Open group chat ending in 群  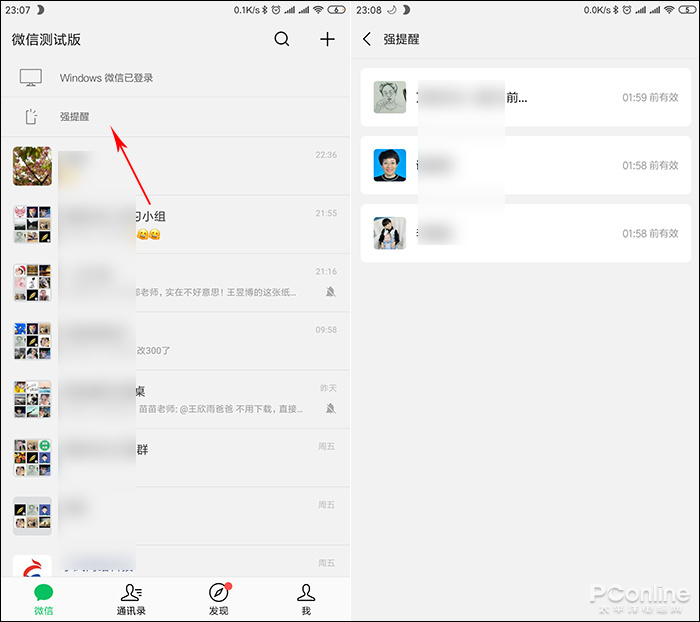(175, 458)
